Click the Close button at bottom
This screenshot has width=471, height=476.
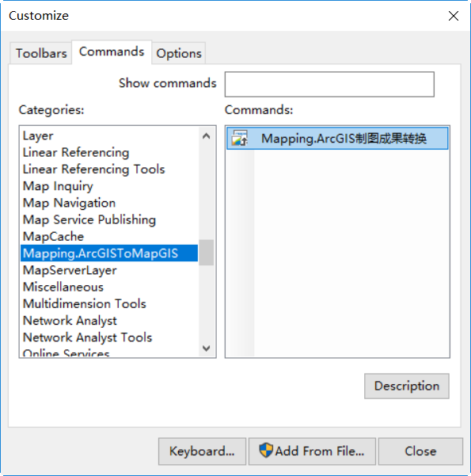[x=420, y=451]
